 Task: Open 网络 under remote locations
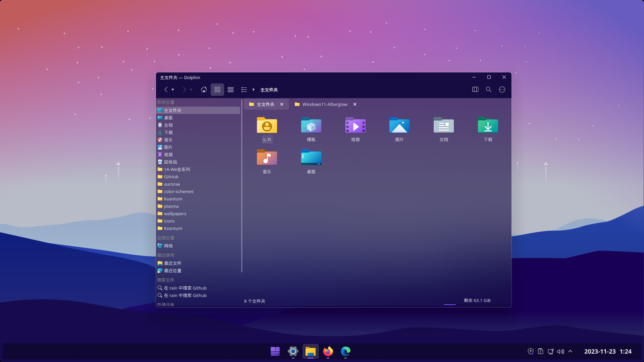[x=198, y=246]
